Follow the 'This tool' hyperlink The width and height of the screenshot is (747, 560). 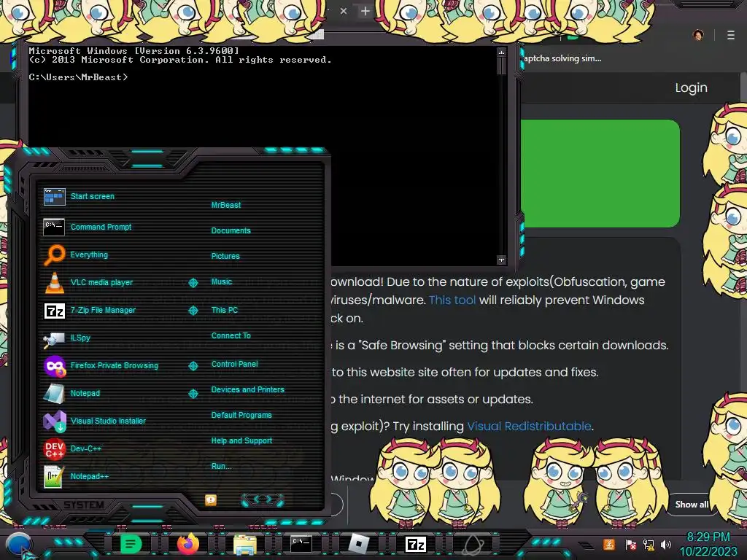452,300
